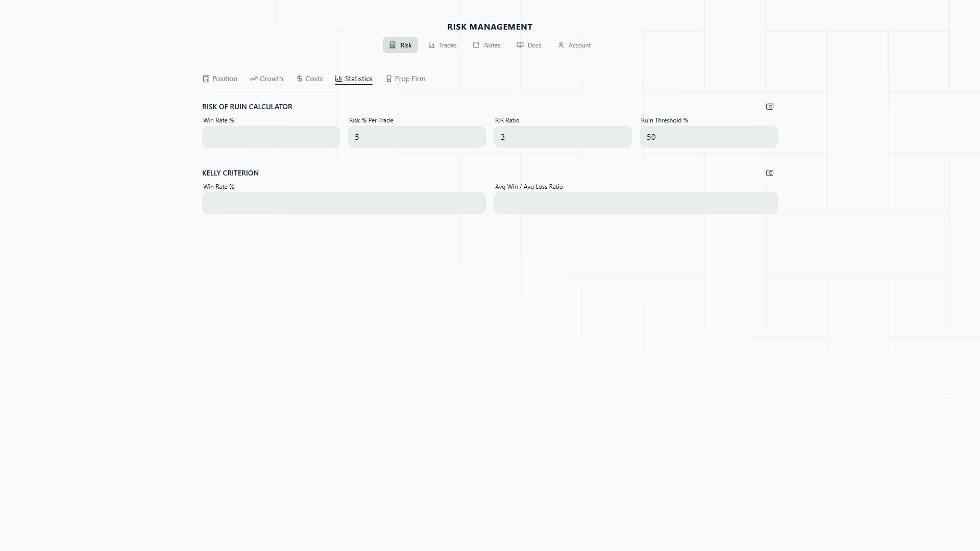
Task: Click the Risk % Per Trade input
Action: [x=416, y=137]
